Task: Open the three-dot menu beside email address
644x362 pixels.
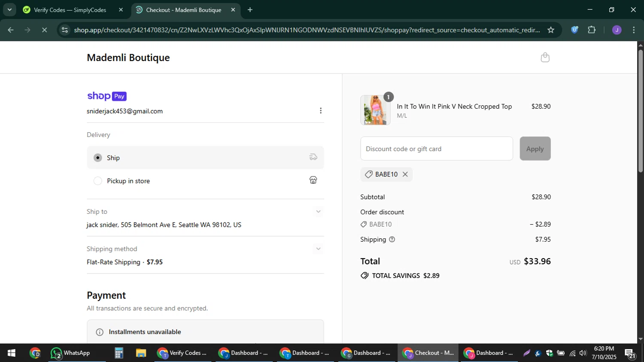Action: point(320,111)
